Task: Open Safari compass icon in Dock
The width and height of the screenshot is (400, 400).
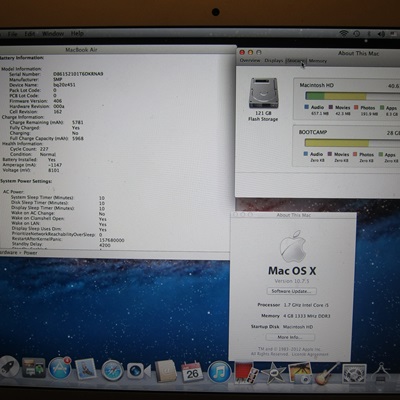Action: 112,370
